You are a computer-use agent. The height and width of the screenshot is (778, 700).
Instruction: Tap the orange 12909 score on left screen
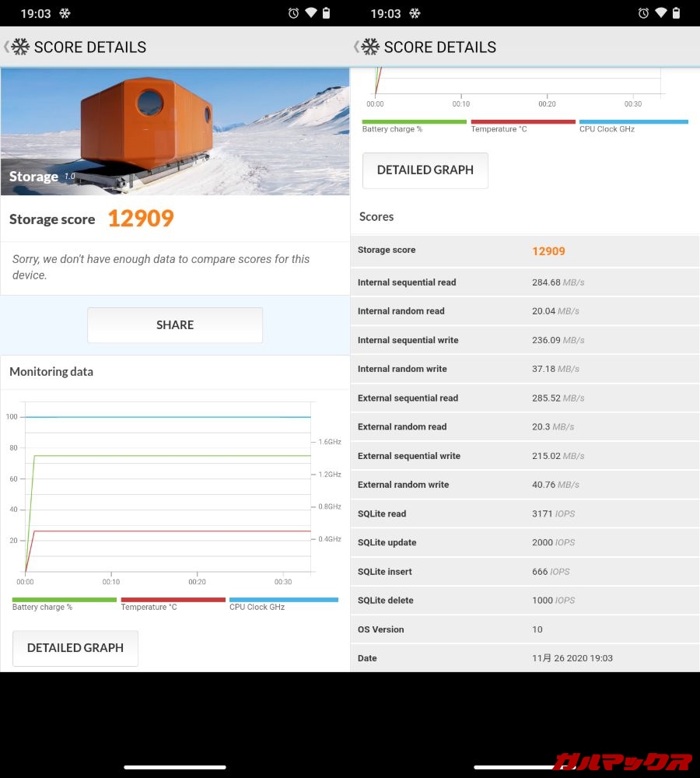(140, 219)
